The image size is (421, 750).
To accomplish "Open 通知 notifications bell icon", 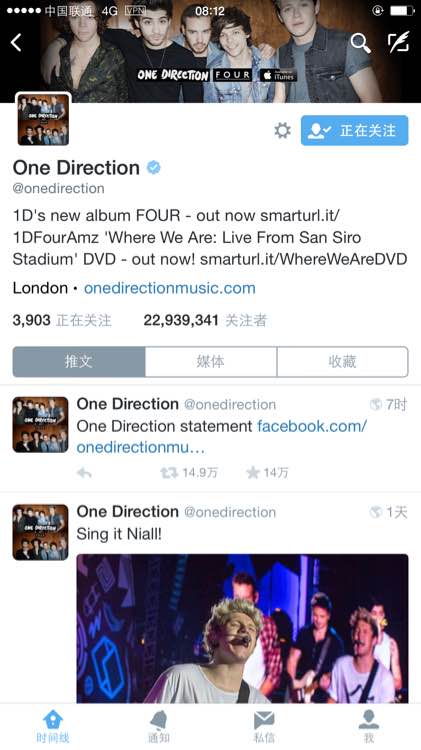I will coord(158,726).
